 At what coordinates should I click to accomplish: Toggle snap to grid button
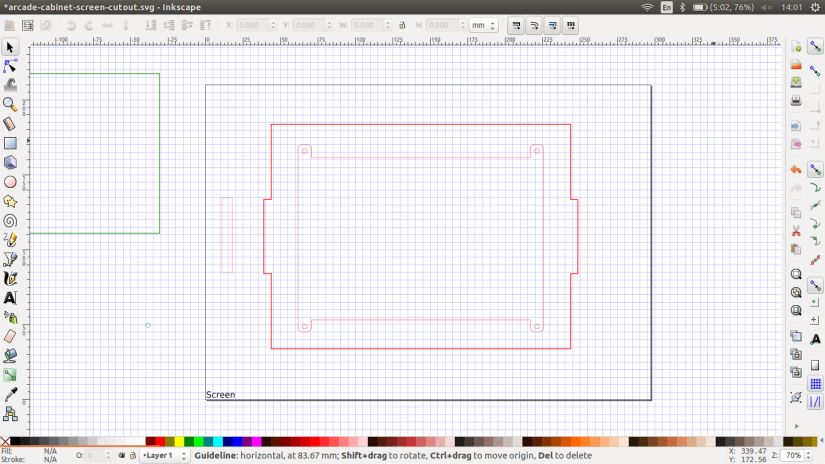[815, 382]
